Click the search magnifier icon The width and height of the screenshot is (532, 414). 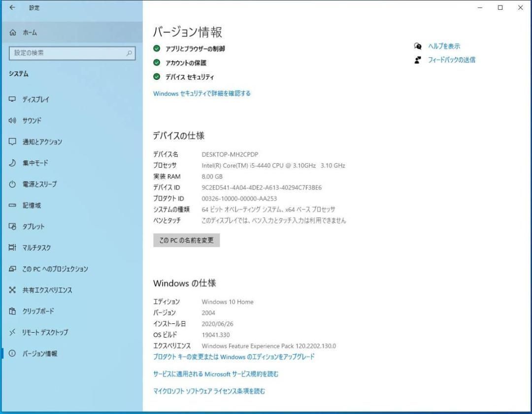coord(129,53)
